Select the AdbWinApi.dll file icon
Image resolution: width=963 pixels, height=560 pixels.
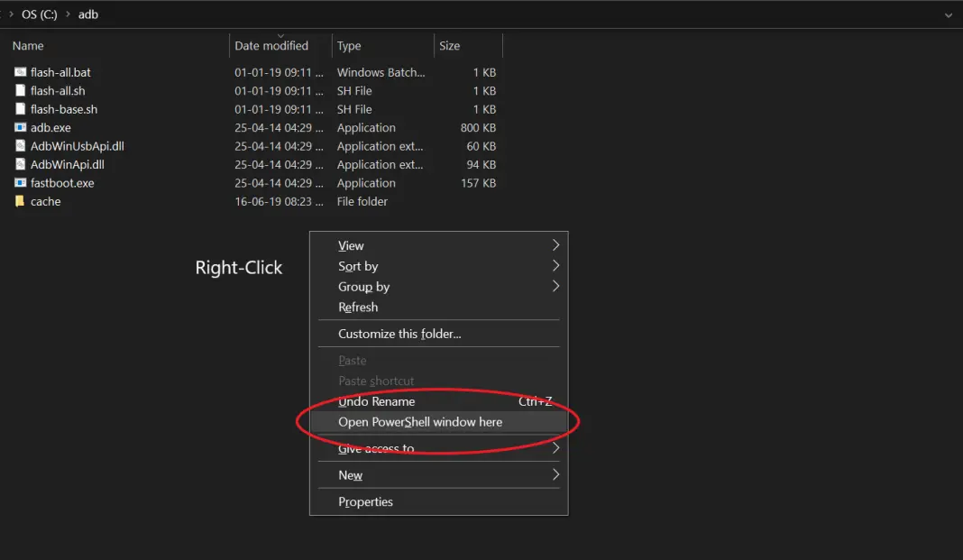coord(21,165)
